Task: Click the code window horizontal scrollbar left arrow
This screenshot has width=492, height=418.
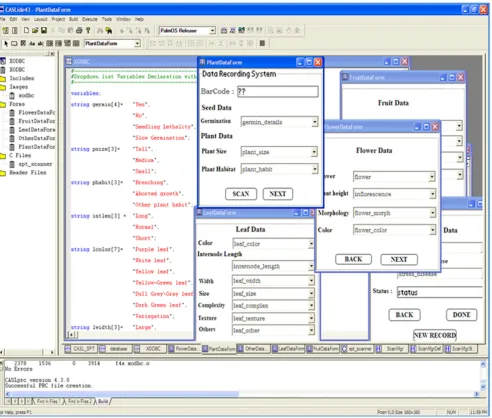Action: click(x=71, y=334)
